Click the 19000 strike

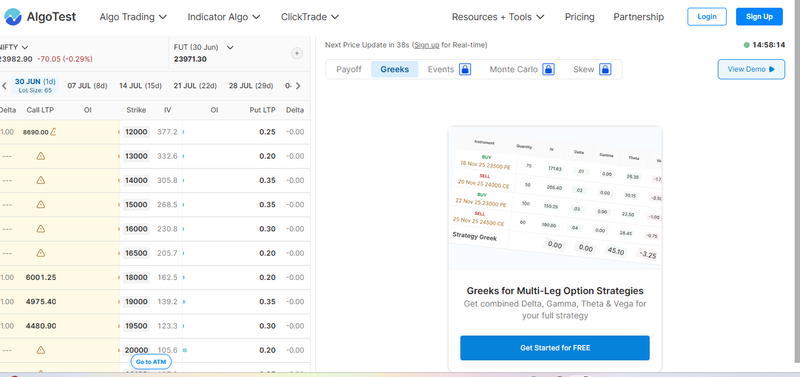(x=136, y=301)
